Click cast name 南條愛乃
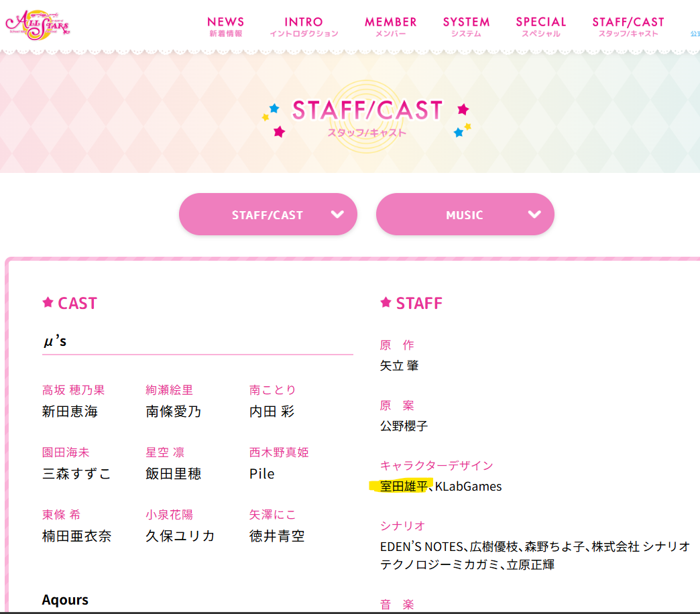The image size is (700, 614). [173, 412]
